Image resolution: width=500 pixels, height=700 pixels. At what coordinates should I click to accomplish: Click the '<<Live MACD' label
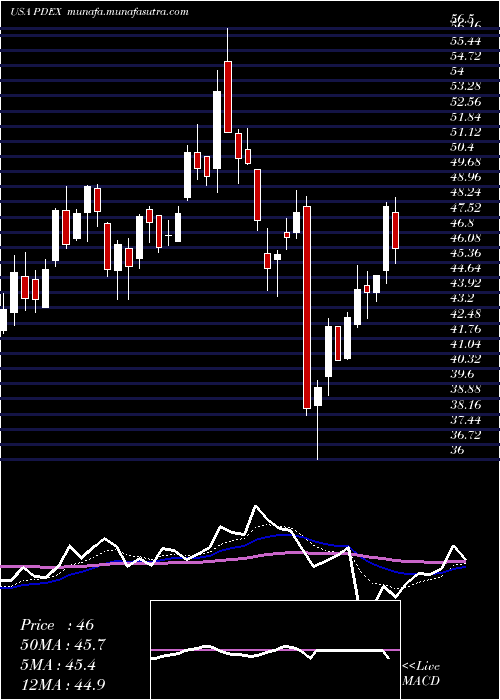click(x=421, y=673)
